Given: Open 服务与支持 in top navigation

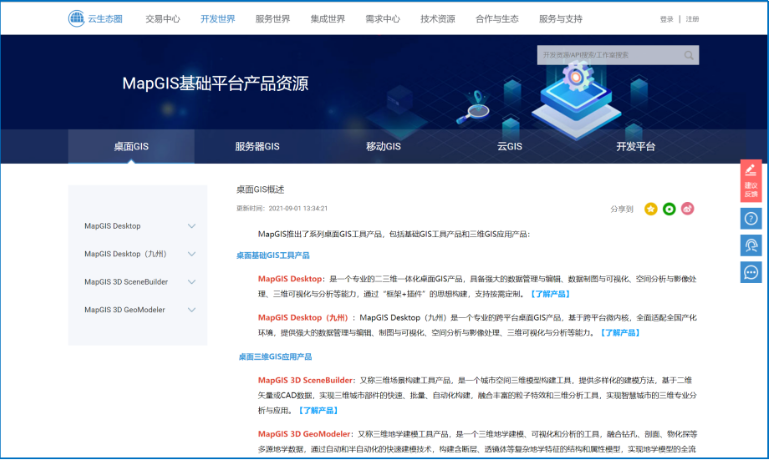Looking at the screenshot, I should 561,19.
